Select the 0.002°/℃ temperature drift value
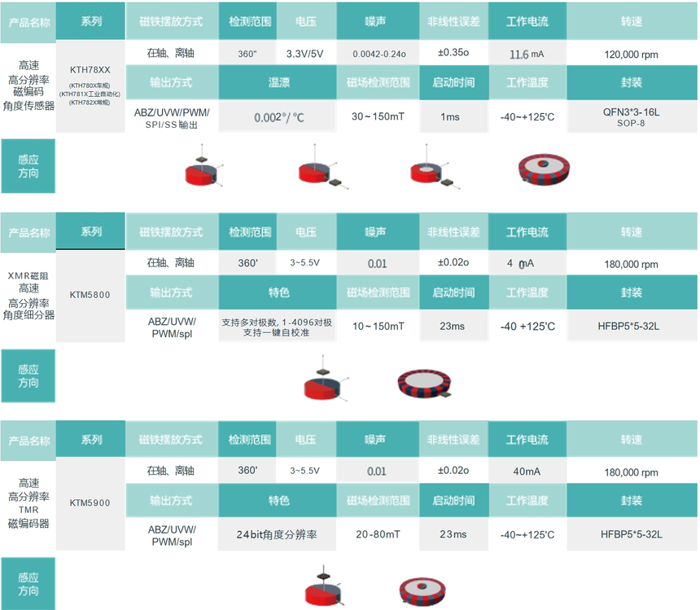The width and height of the screenshot is (700, 610). point(278,117)
